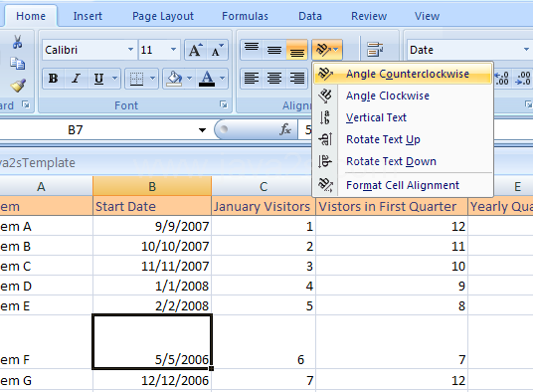Apply font color letter A
533x392 pixels.
pos(207,79)
